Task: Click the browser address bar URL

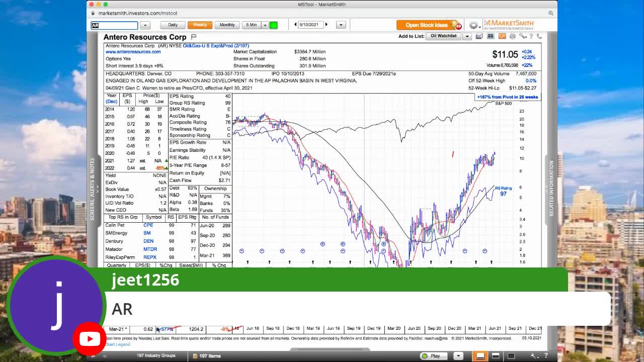Action: coord(138,13)
